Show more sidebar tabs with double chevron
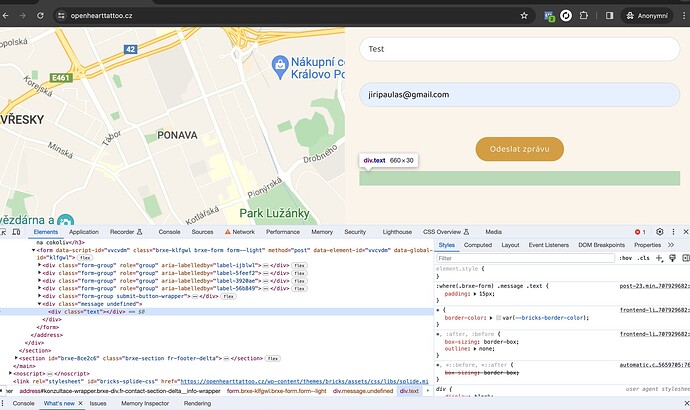The width and height of the screenshot is (690, 410). [671, 245]
